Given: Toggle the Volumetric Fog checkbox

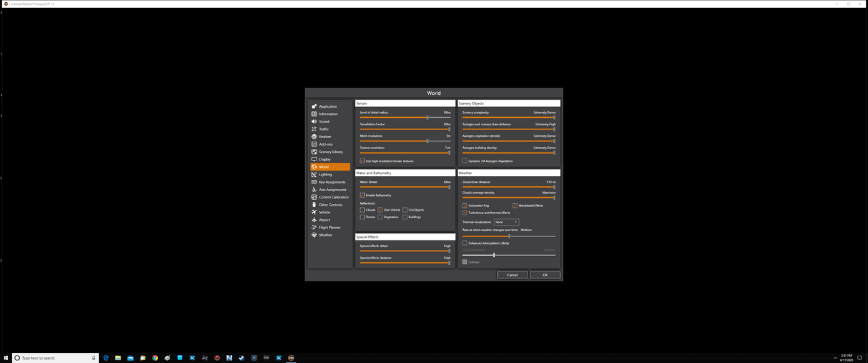Looking at the screenshot, I should (465, 205).
